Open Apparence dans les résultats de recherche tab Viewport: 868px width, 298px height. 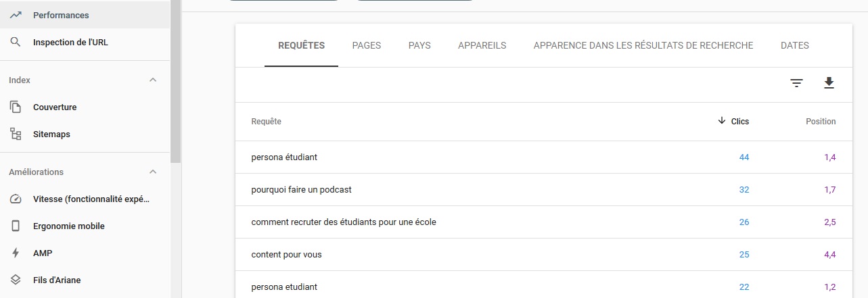[x=643, y=46]
